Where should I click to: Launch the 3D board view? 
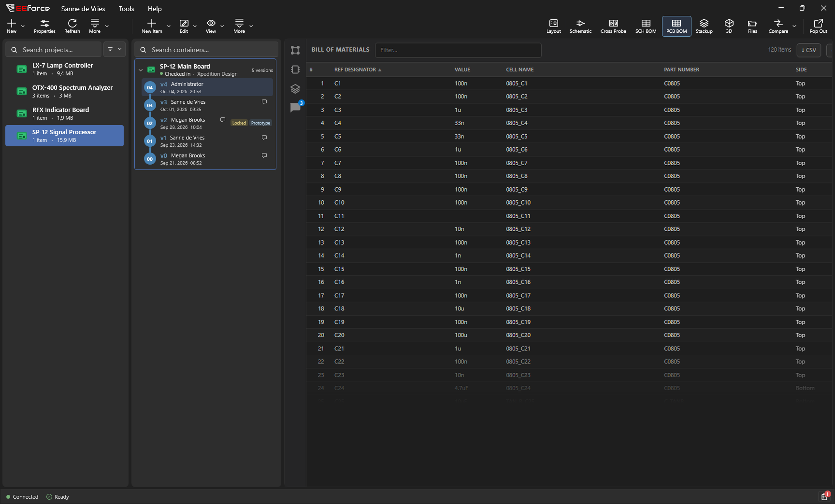pos(729,26)
